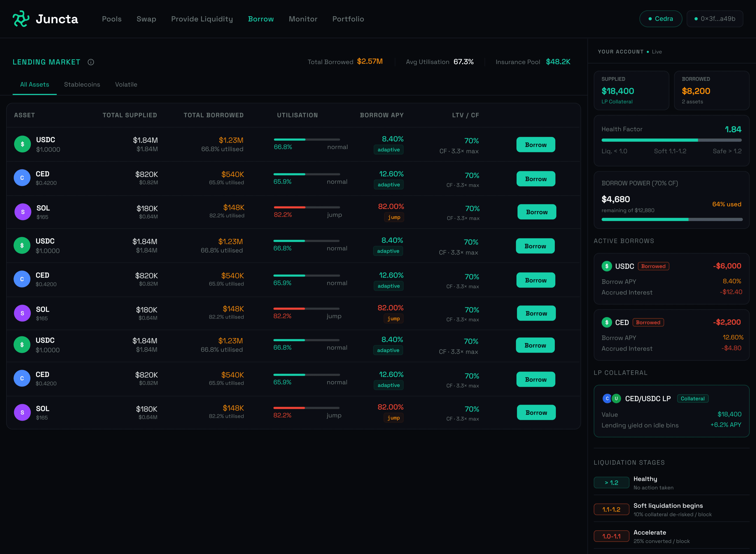The image size is (756, 554).
Task: Click the TOTAL SUPPLIED column header
Action: (x=130, y=115)
